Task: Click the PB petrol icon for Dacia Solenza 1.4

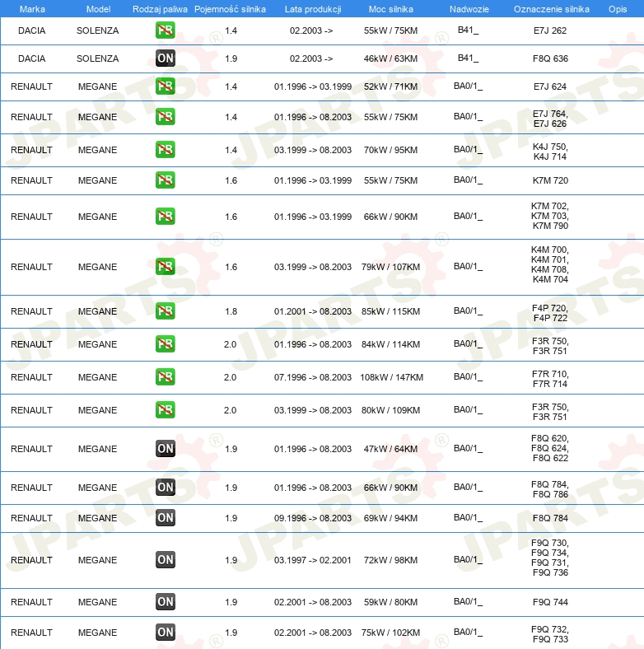Action: coord(165,30)
